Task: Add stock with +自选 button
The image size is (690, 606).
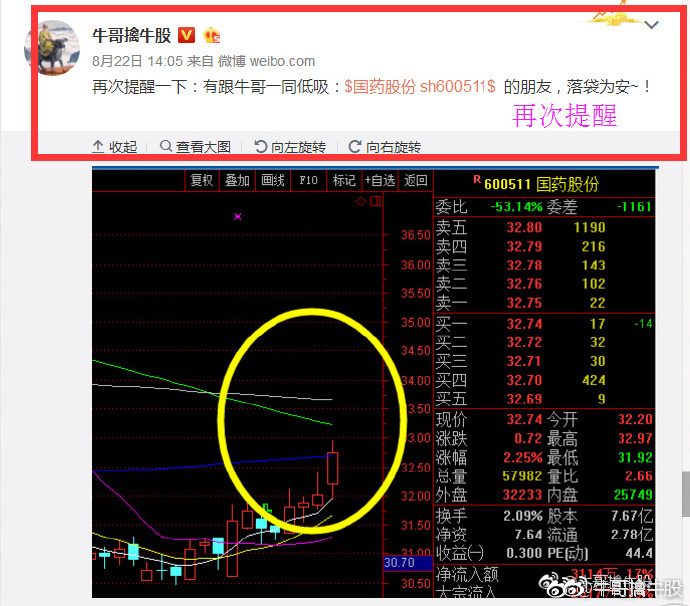Action: (x=380, y=180)
